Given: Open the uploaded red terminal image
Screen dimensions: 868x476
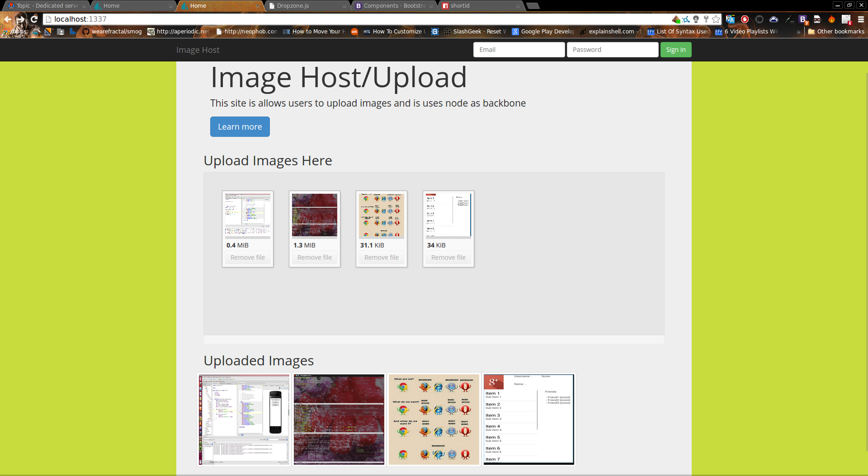Looking at the screenshot, I should (339, 420).
